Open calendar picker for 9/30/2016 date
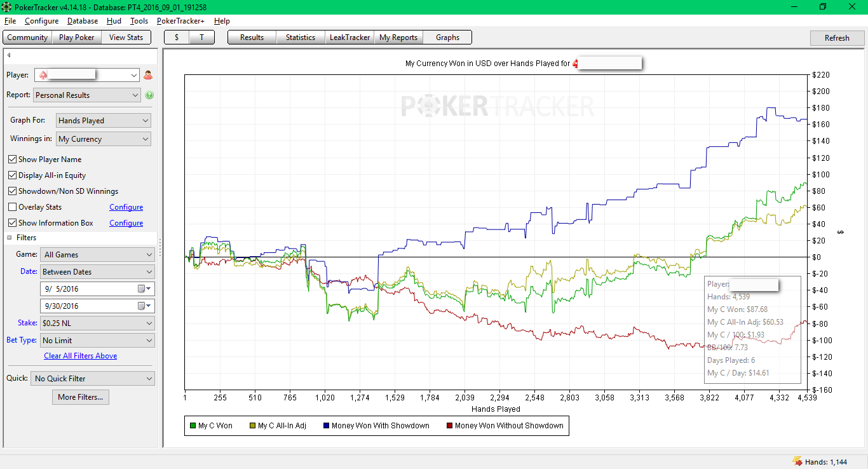 [x=144, y=306]
